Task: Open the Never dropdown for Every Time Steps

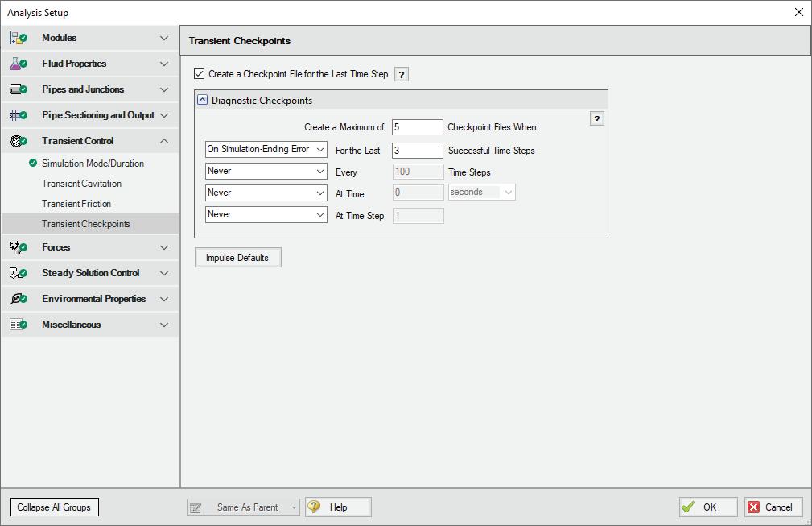Action: (266, 171)
